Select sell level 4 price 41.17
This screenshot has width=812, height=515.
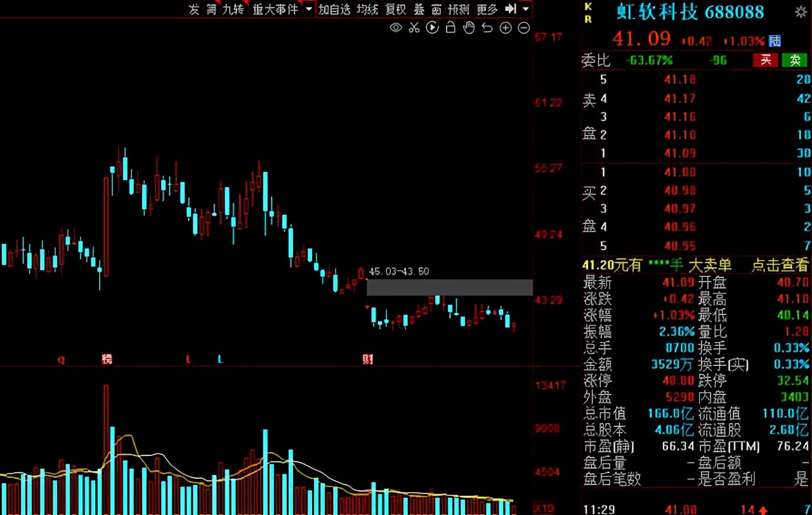[x=680, y=98]
